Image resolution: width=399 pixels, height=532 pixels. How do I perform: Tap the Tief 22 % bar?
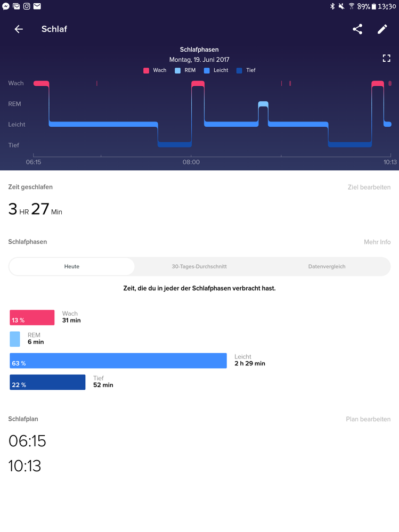[x=47, y=382]
